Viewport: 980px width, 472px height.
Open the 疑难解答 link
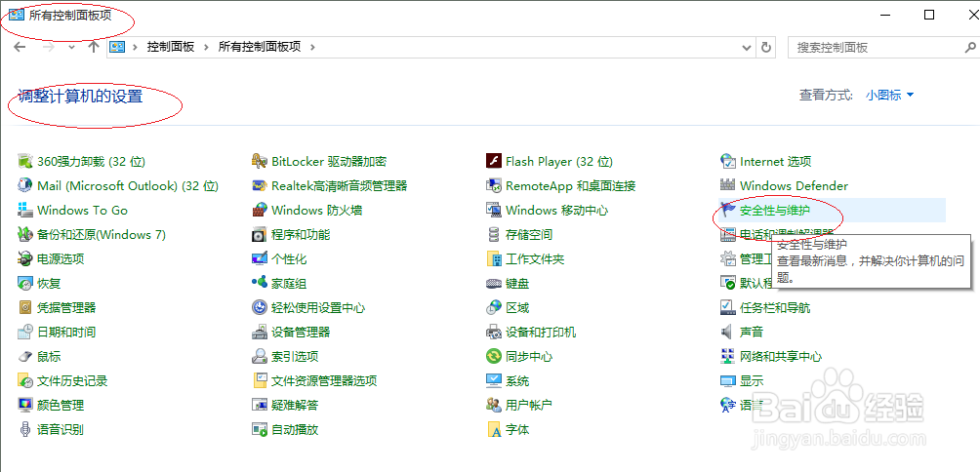(295, 405)
